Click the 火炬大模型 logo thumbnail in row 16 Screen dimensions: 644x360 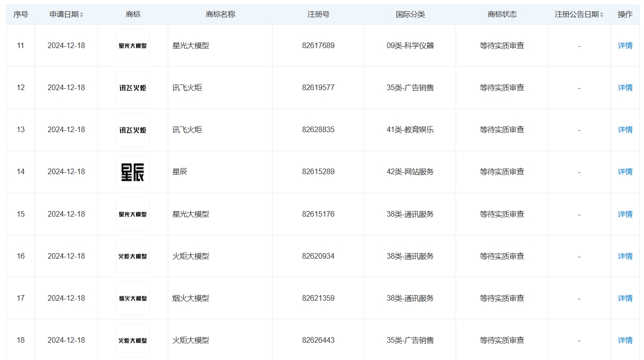(132, 256)
